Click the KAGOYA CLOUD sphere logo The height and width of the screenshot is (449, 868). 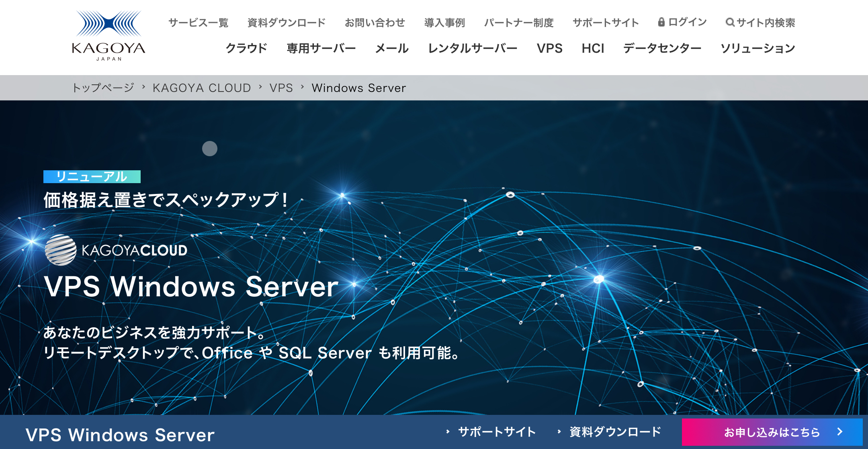(x=61, y=250)
